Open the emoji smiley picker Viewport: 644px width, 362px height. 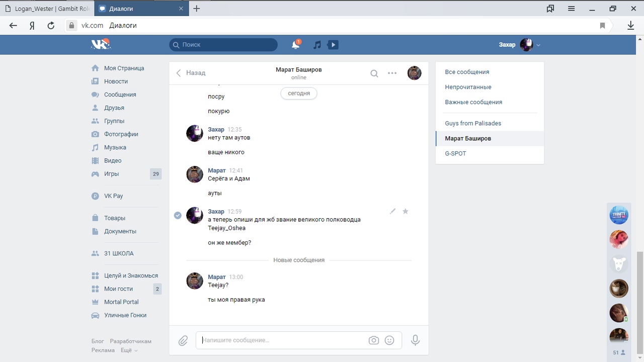(389, 340)
